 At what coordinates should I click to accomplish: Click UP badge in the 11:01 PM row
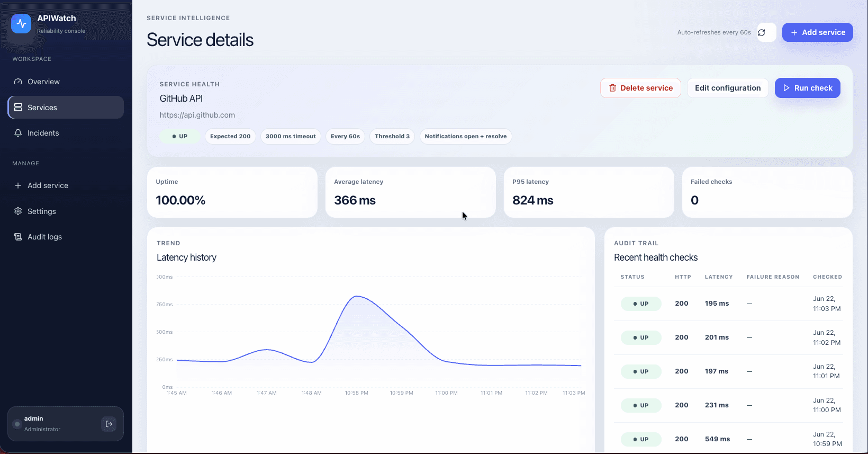pyautogui.click(x=641, y=372)
